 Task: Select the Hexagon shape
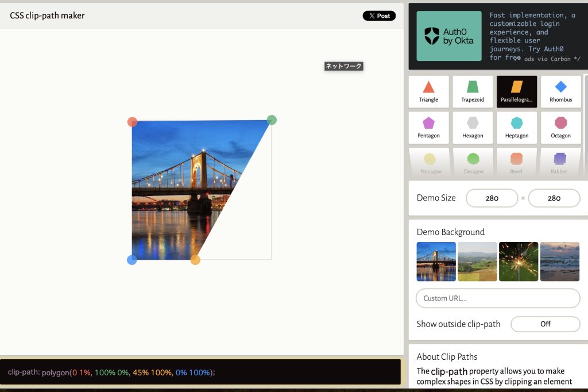click(473, 128)
